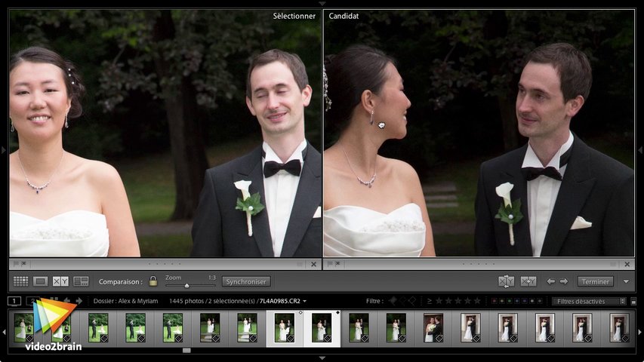The width and height of the screenshot is (644, 362).
Task: Adjust the Zoom slider
Action: point(187,285)
